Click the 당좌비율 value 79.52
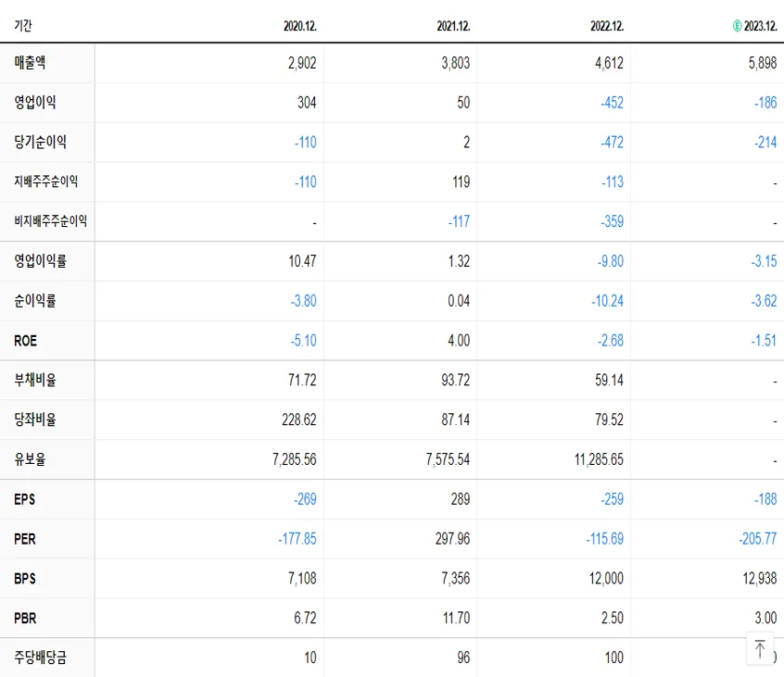This screenshot has width=784, height=677. click(x=609, y=420)
